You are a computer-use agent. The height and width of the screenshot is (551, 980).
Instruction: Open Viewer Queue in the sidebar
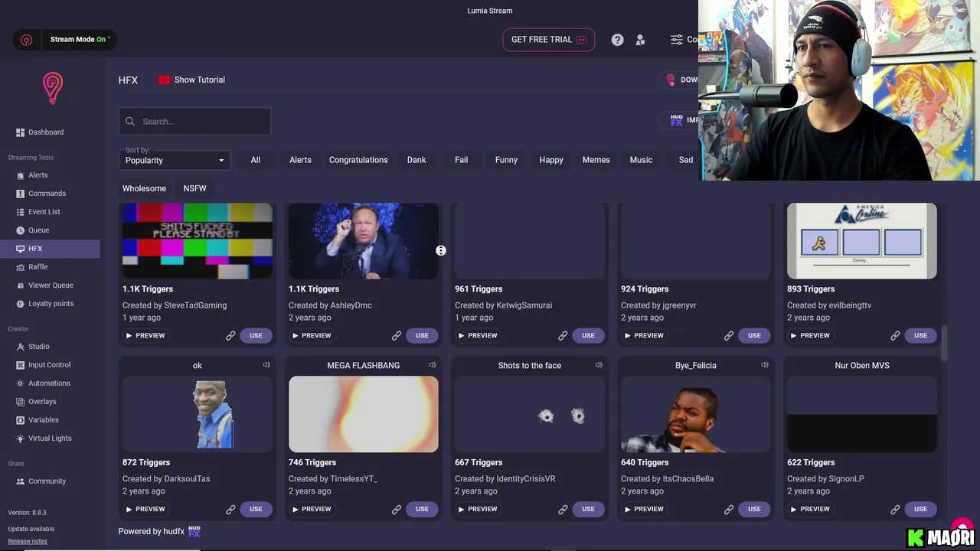point(50,285)
